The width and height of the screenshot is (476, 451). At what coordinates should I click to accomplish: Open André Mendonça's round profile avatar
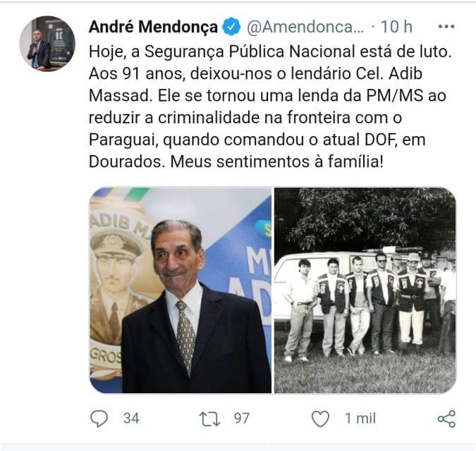point(47,44)
